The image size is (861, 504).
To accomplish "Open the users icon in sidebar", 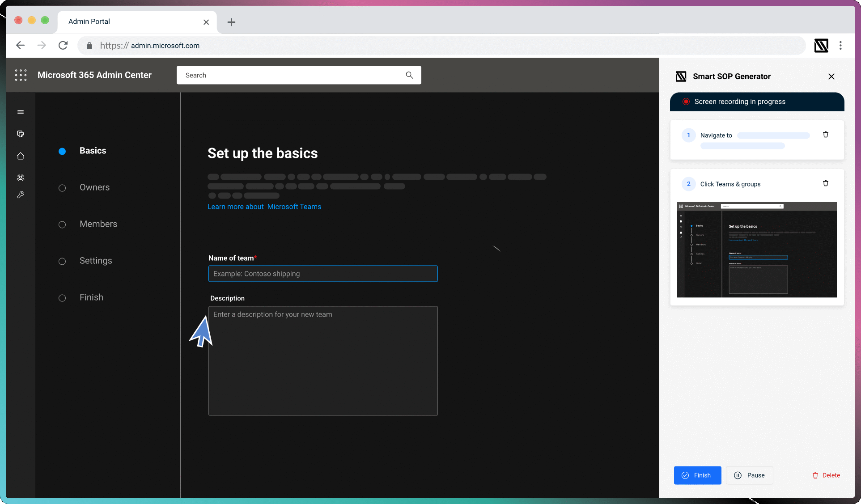I will (21, 178).
